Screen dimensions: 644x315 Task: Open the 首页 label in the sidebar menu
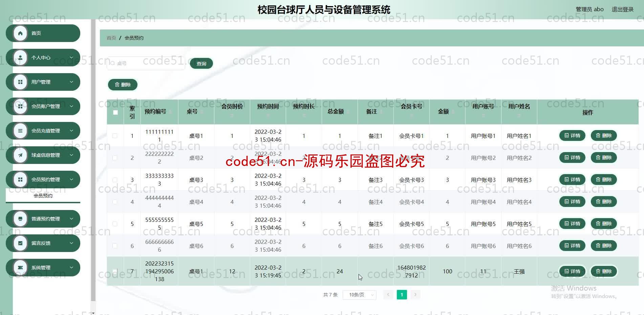pyautogui.click(x=36, y=33)
